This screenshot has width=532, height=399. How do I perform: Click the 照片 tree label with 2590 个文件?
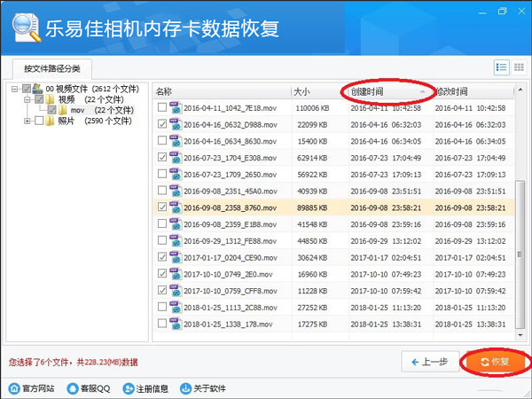point(95,121)
